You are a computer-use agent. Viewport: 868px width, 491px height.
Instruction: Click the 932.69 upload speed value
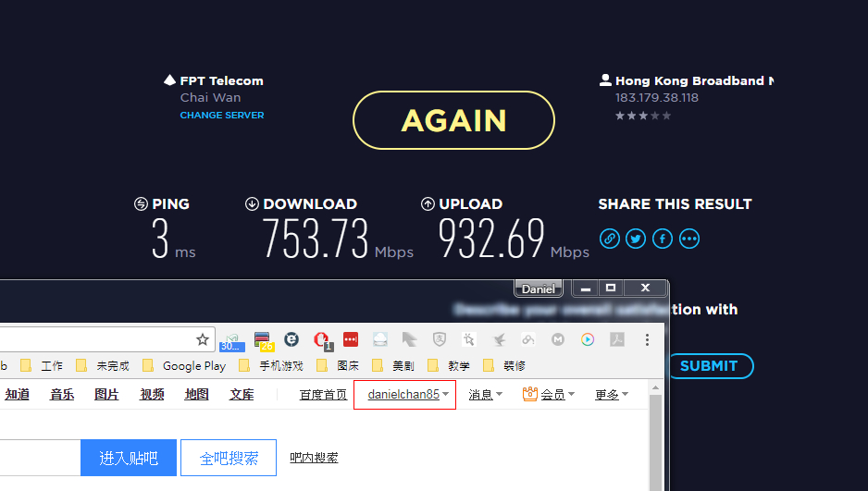[x=491, y=238]
